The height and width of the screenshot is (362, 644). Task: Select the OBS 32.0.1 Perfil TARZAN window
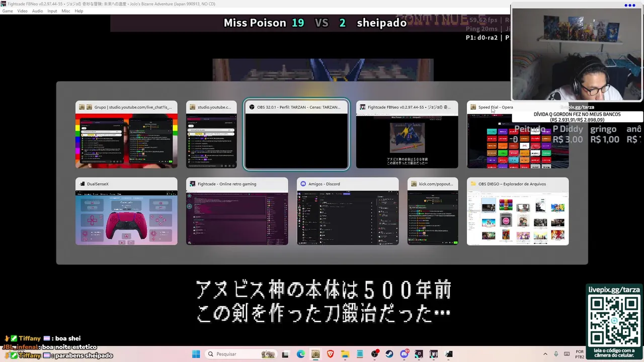pos(296,134)
